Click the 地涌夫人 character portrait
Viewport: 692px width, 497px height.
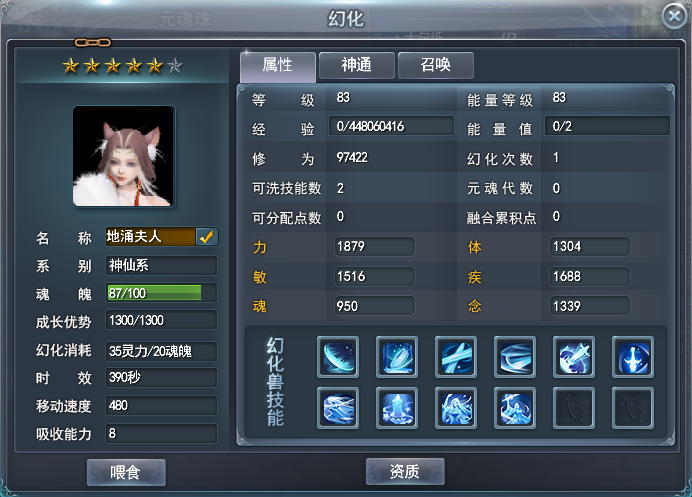[124, 156]
